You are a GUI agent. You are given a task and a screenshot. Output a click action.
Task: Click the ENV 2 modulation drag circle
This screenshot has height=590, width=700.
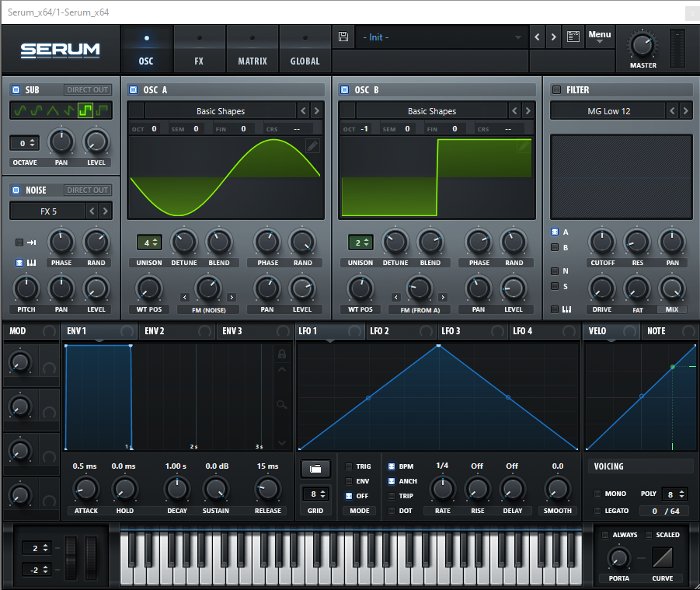click(x=205, y=331)
